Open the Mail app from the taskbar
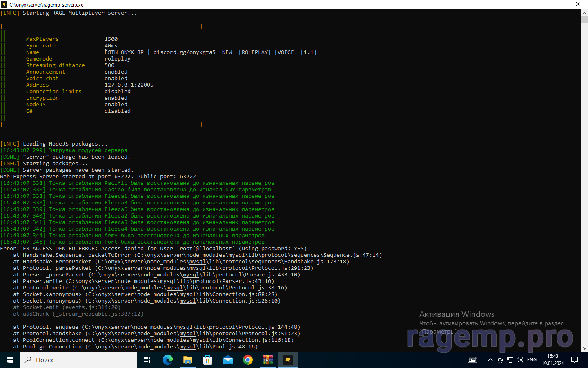 (x=227, y=360)
